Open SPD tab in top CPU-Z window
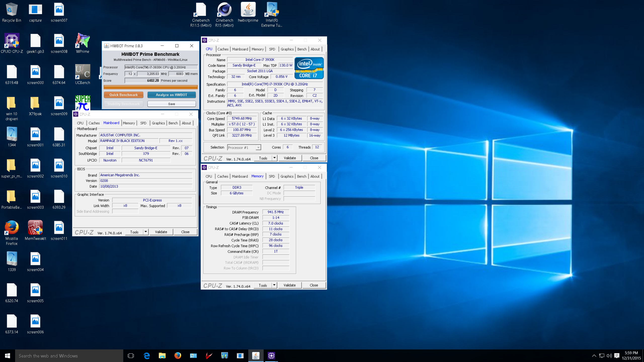The height and width of the screenshot is (362, 644). pos(272,49)
